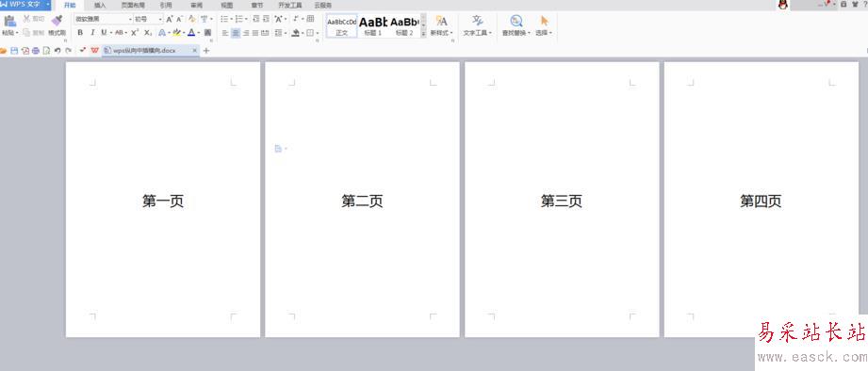Screen dimensions: 868x371
Task: Export to PDF icon in quick toolbar
Action: pos(25,50)
